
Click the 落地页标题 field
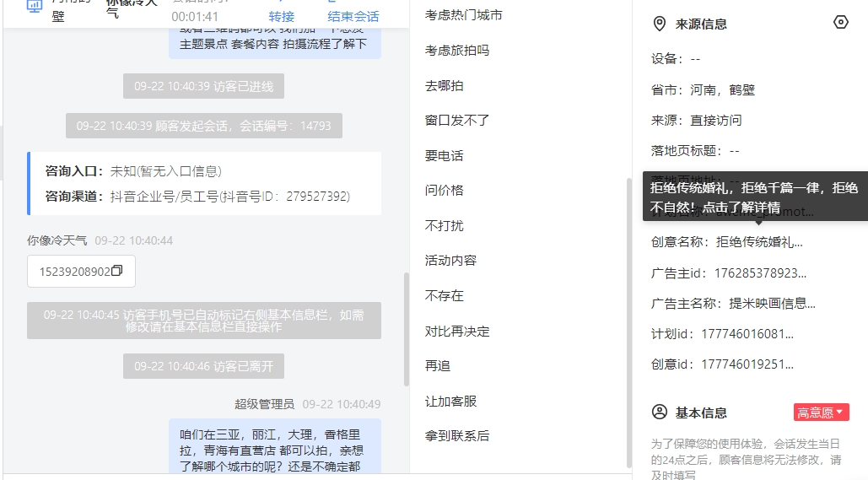[x=695, y=151]
